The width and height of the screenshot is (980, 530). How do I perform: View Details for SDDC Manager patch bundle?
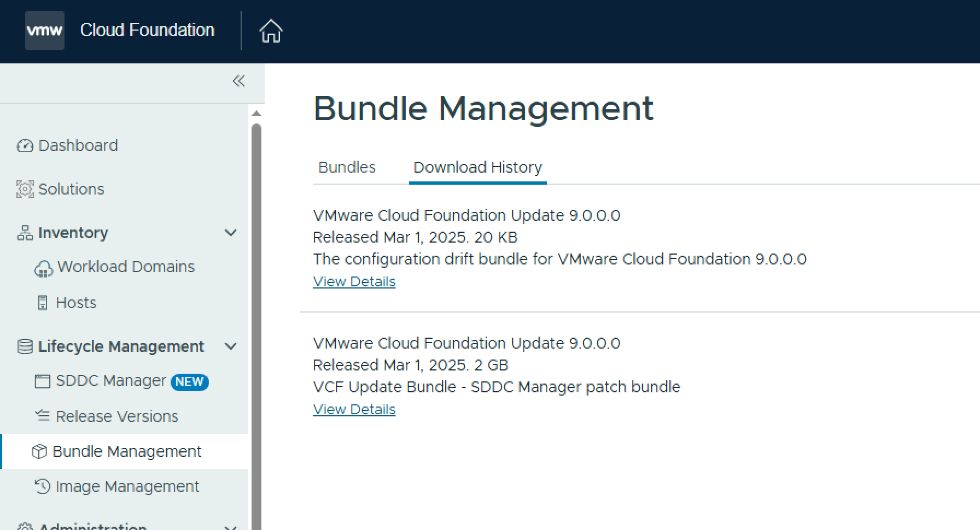pos(354,409)
